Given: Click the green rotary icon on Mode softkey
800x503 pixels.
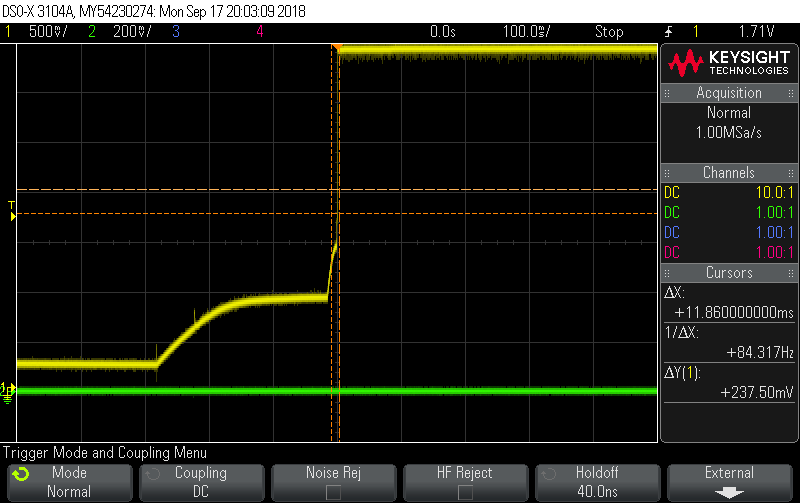Looking at the screenshot, I should point(21,474).
